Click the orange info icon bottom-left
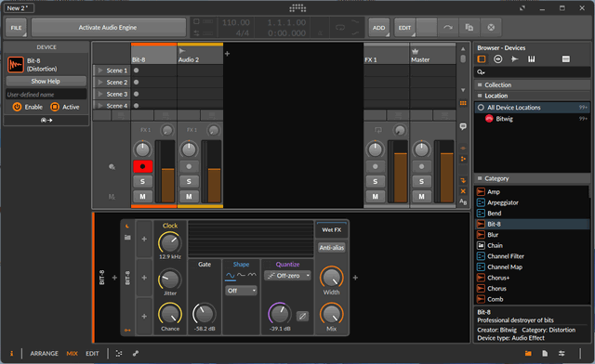595x364 pixels. click(x=12, y=354)
